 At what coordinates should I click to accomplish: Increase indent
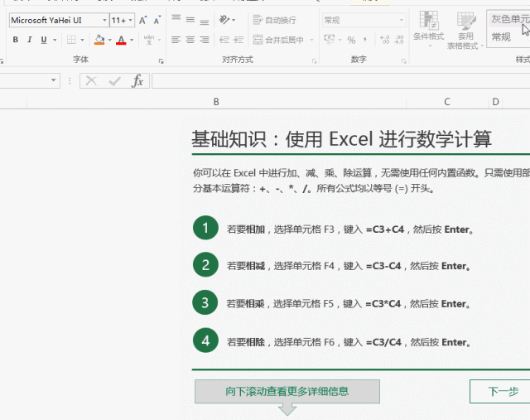(x=238, y=40)
